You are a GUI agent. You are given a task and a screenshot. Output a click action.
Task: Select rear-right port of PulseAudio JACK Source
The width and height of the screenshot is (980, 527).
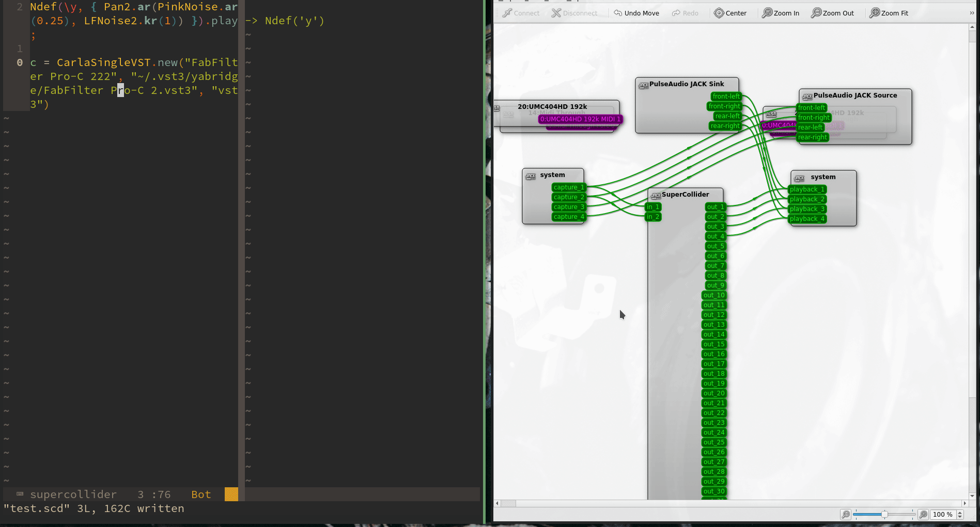coord(813,137)
